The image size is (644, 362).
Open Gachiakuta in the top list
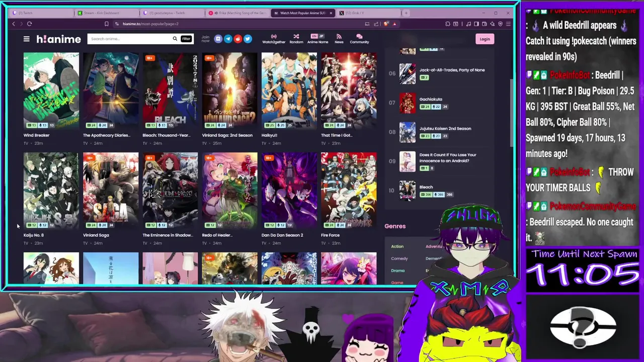point(431,99)
